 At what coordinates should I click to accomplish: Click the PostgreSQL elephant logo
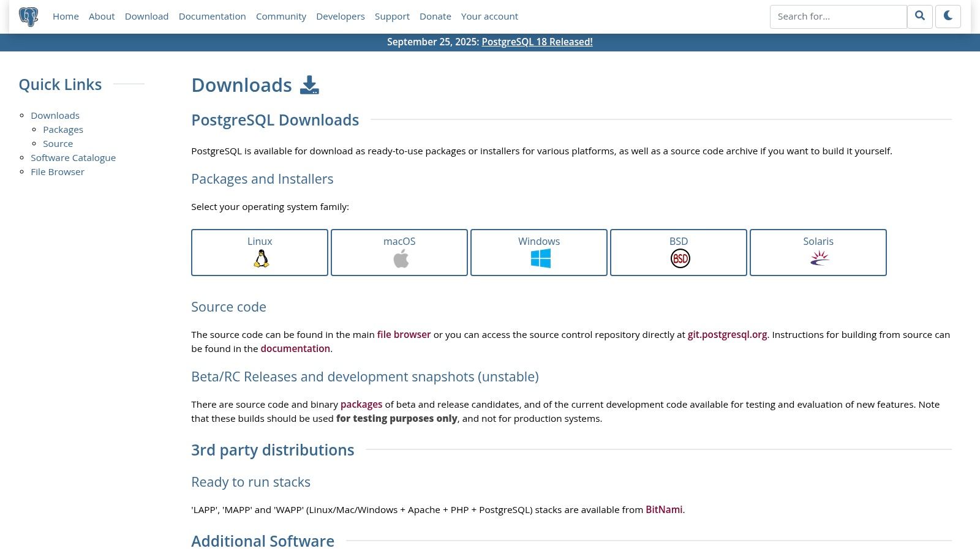28,17
